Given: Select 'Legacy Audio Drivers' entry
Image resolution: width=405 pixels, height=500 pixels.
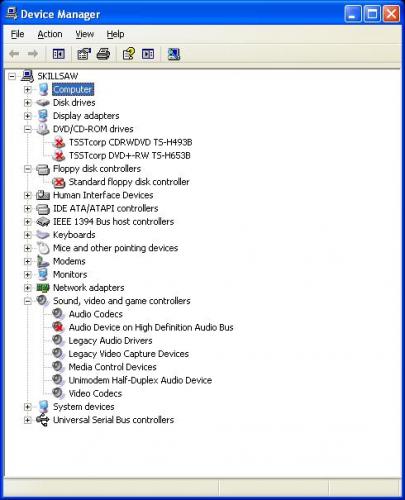Looking at the screenshot, I should (110, 341).
